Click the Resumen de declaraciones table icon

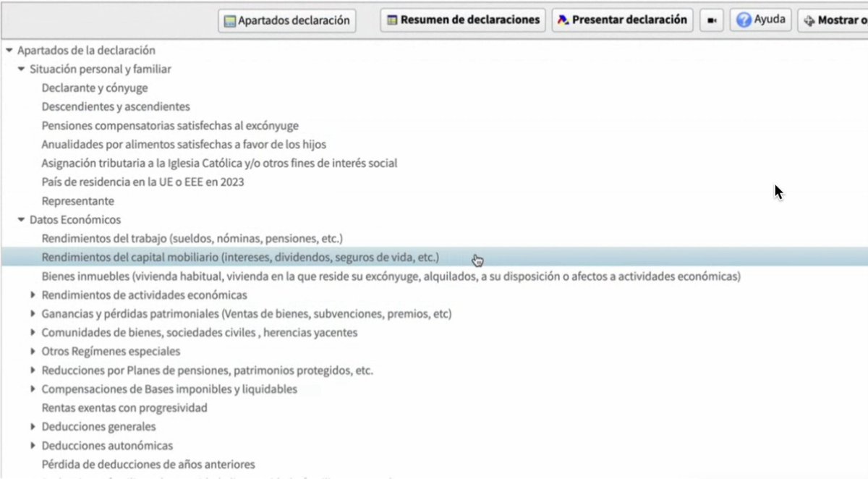[x=392, y=20]
